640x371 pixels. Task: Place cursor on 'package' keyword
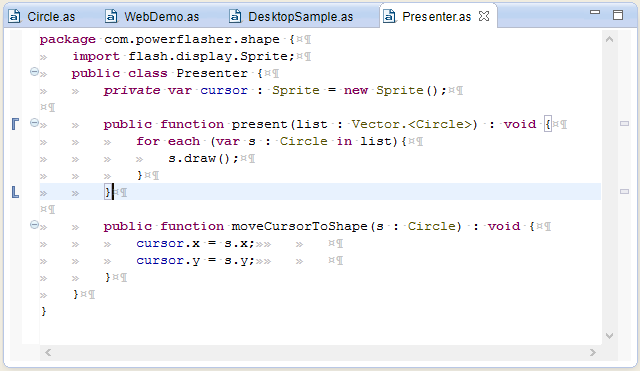(x=67, y=40)
